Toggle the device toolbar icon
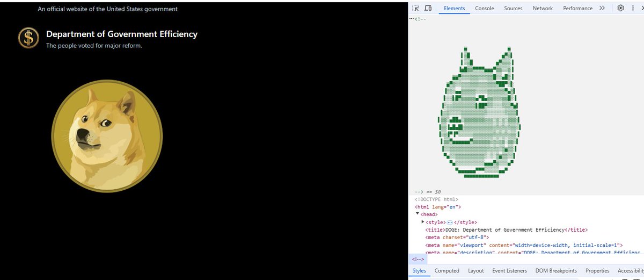644x280 pixels. coord(428,8)
